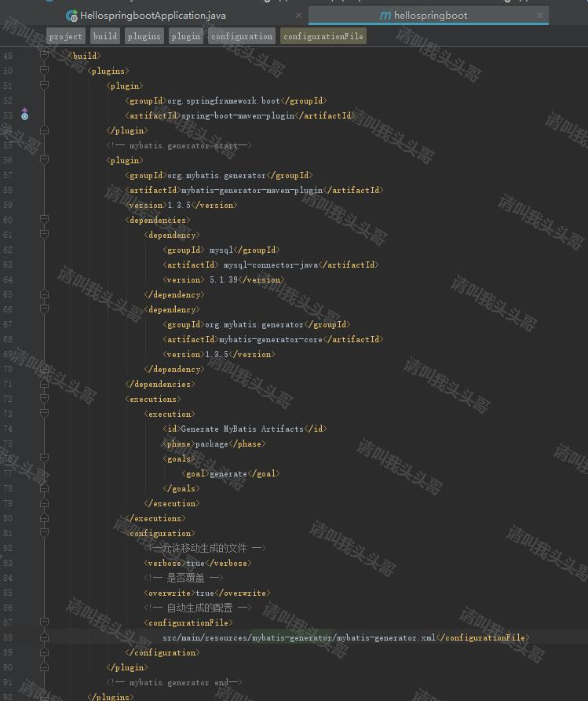Close the hellospringboot tab

(539, 16)
